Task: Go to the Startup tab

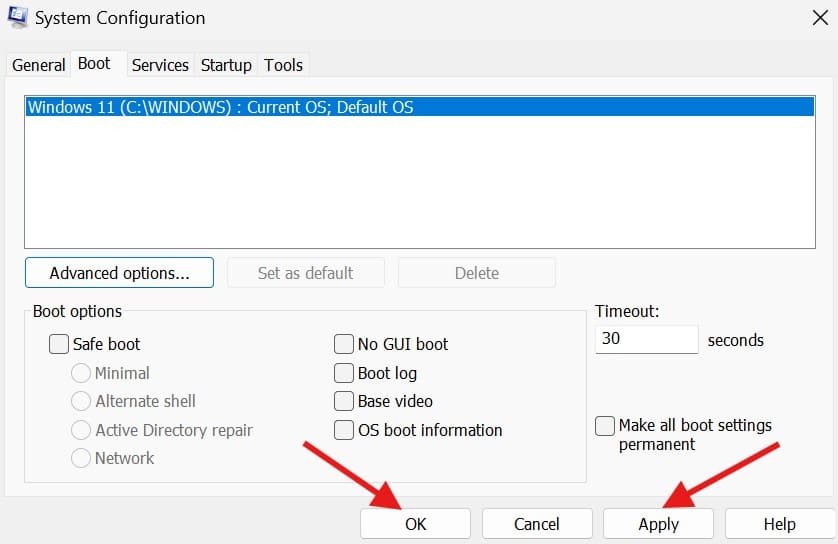Action: coord(226,65)
